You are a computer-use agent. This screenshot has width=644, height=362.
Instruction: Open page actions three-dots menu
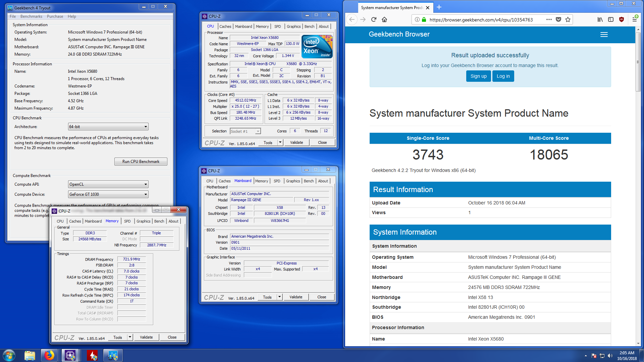click(549, 19)
